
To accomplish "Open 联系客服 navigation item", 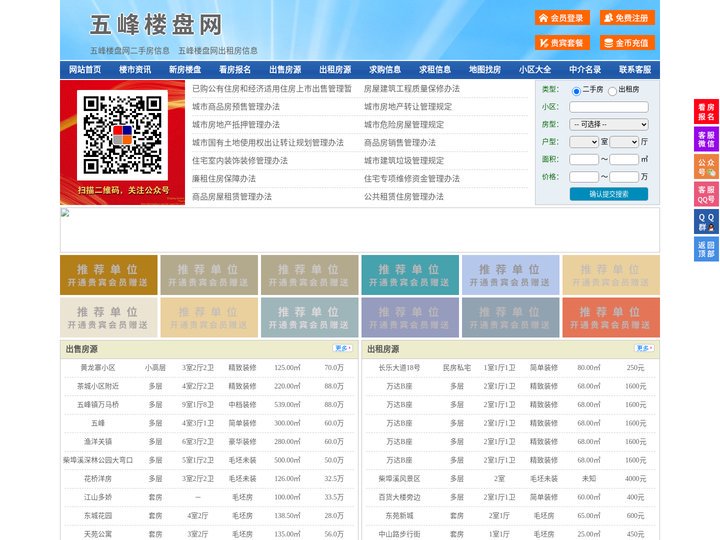I will click(635, 70).
